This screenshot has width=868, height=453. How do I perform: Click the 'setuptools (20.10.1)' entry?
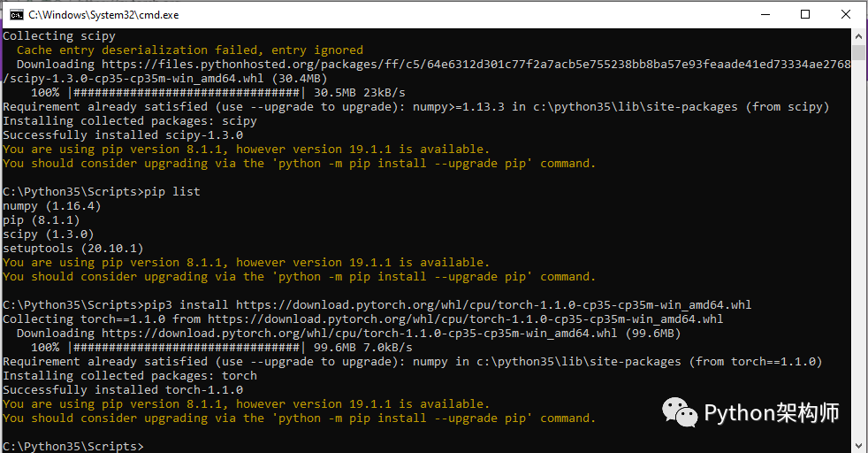coord(73,249)
